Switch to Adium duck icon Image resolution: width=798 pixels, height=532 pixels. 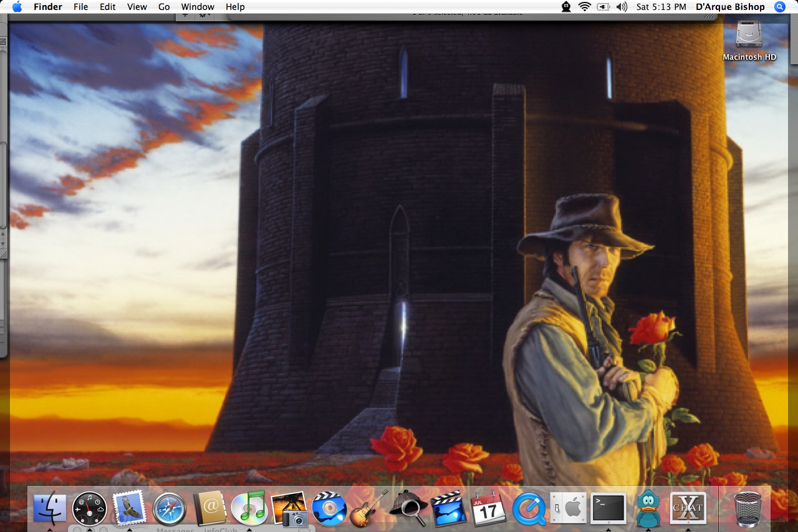coord(648,508)
